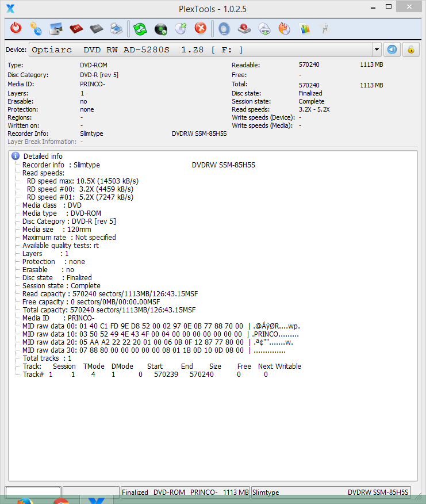Select RD speed #00: 3.2X row
The width and height of the screenshot is (426, 504).
[x=80, y=189]
